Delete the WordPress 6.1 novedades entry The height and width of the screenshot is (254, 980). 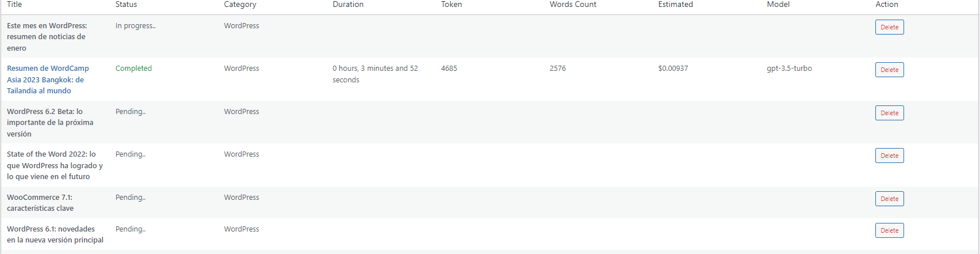tap(889, 230)
